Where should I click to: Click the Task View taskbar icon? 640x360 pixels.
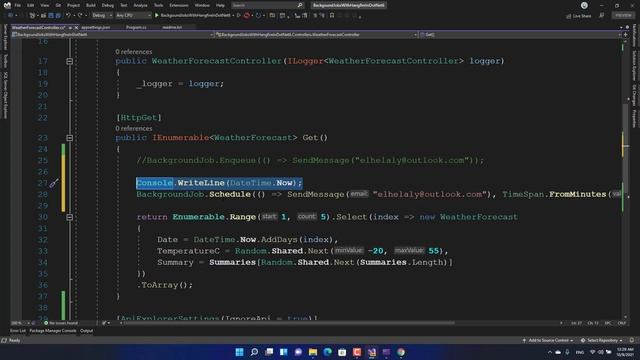click(x=269, y=352)
